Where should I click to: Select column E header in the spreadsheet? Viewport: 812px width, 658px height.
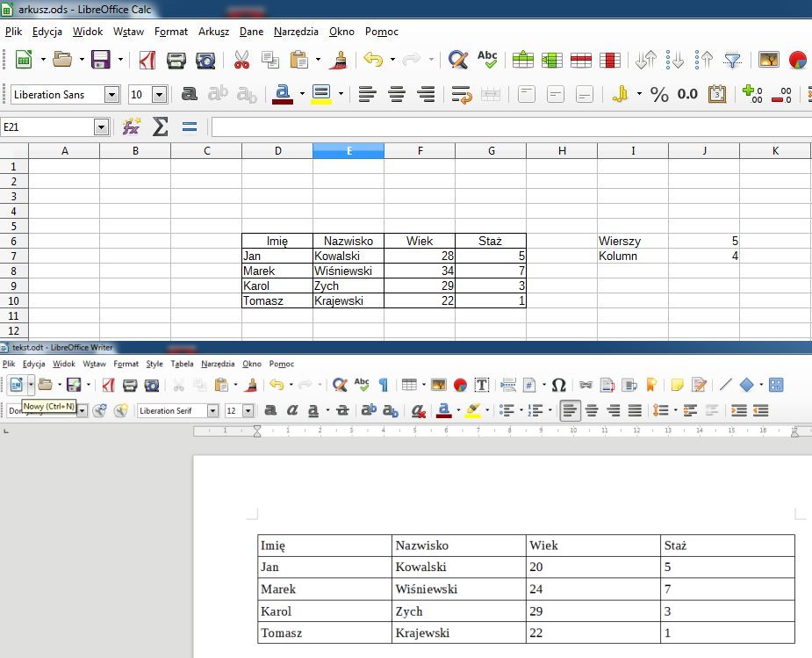point(349,151)
